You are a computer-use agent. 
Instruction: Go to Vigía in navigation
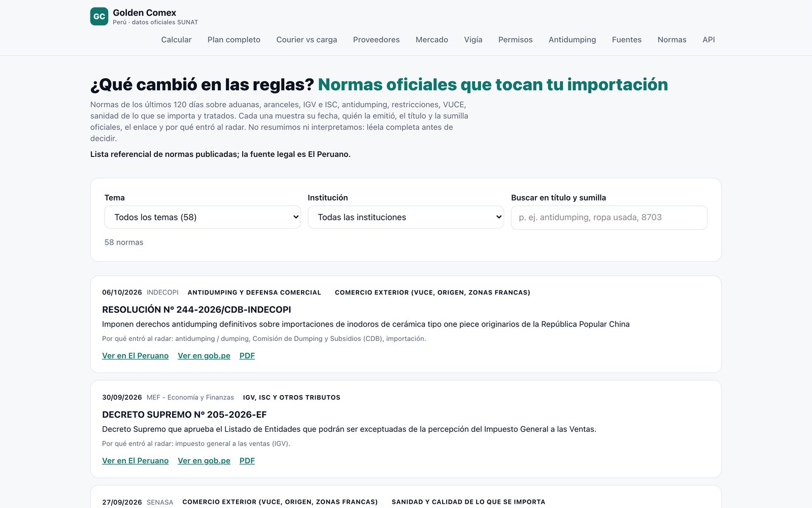[x=473, y=40]
